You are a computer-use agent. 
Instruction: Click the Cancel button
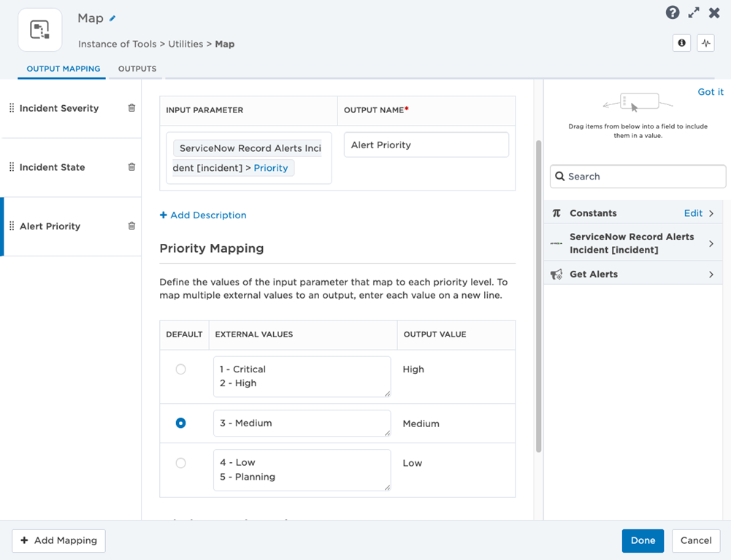click(x=696, y=540)
